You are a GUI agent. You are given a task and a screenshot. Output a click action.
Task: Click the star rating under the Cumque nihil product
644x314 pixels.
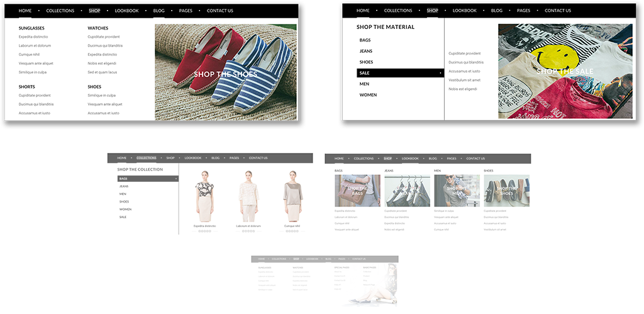coord(292,231)
